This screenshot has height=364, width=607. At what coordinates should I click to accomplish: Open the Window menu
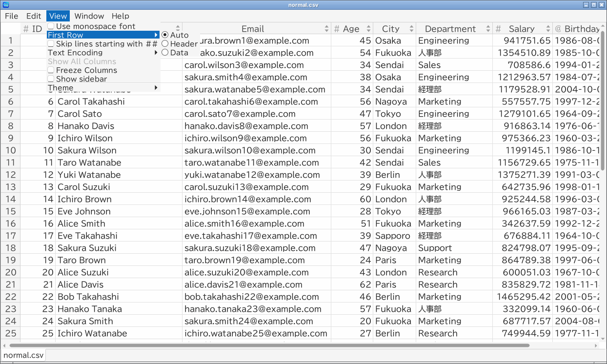point(89,16)
